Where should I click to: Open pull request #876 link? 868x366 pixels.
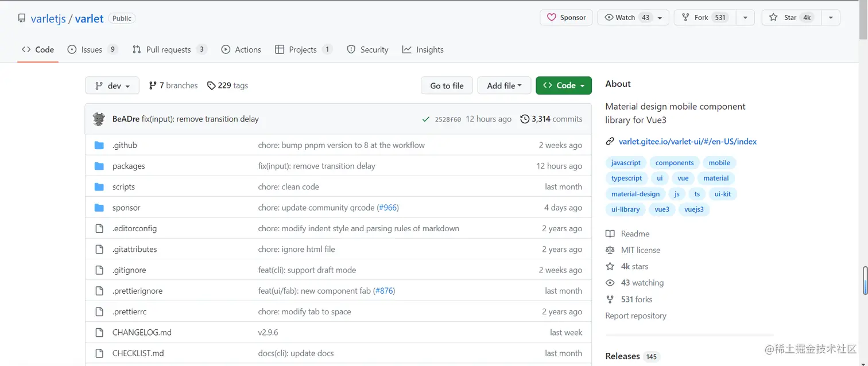[x=384, y=291]
